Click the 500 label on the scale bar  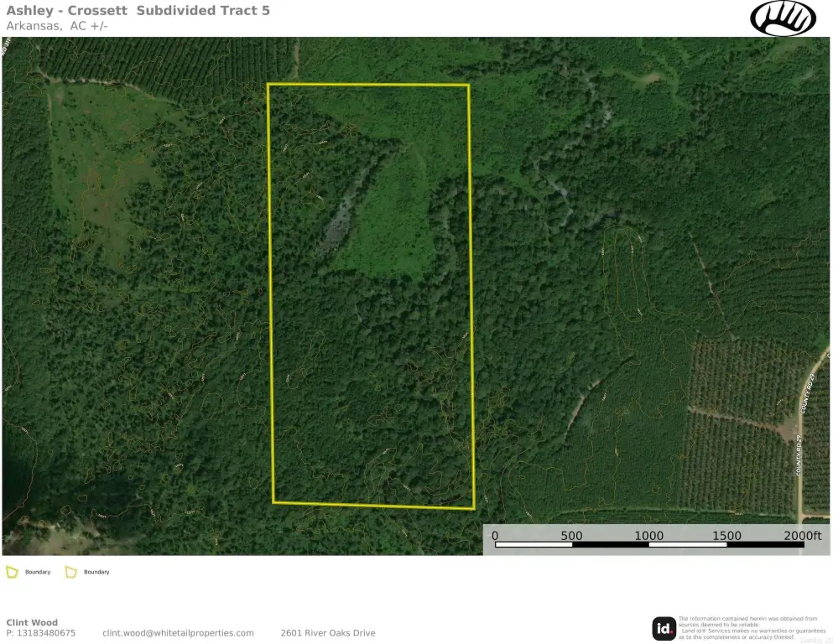point(571,535)
